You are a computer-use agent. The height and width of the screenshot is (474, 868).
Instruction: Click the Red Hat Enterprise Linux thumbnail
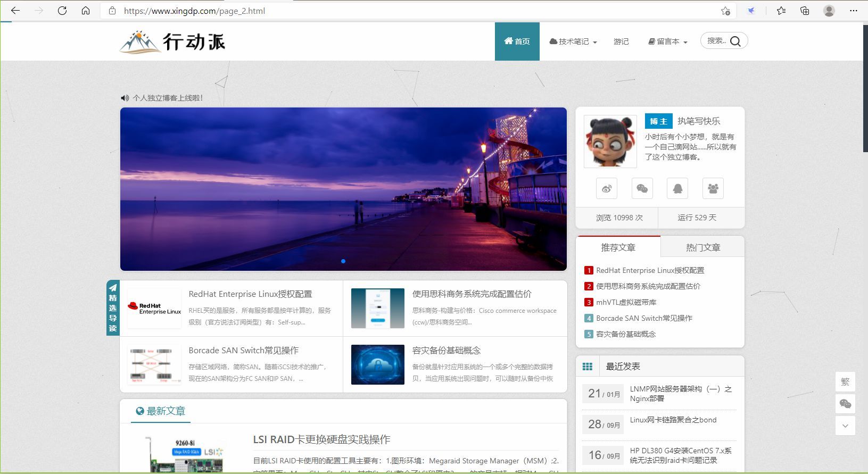pyautogui.click(x=154, y=308)
